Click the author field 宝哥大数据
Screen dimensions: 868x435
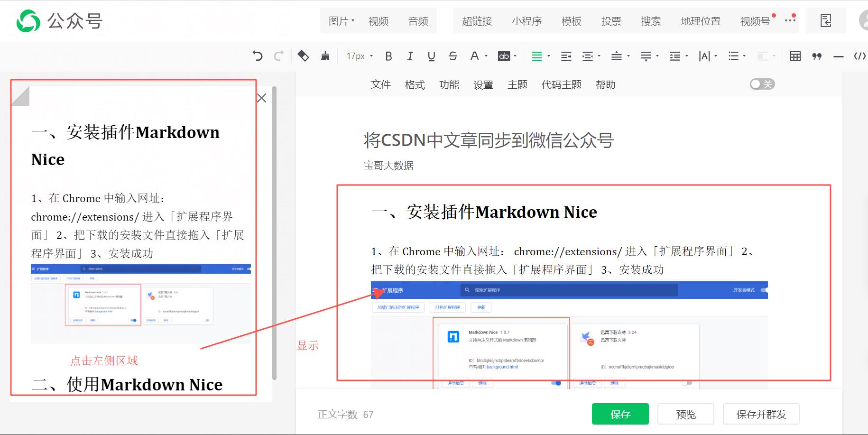click(388, 165)
